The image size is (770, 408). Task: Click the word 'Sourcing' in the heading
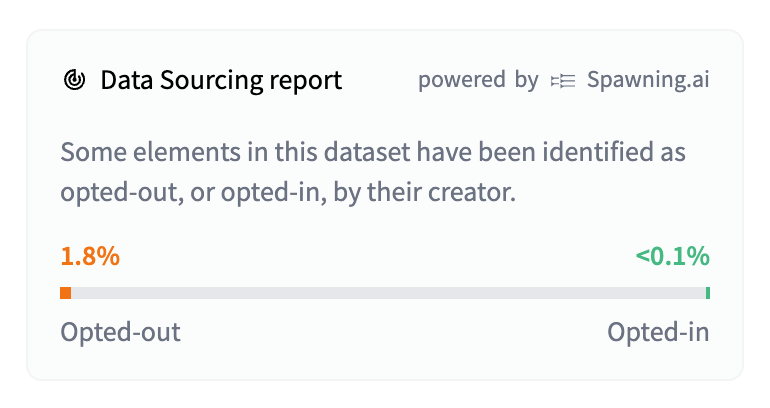[211, 81]
